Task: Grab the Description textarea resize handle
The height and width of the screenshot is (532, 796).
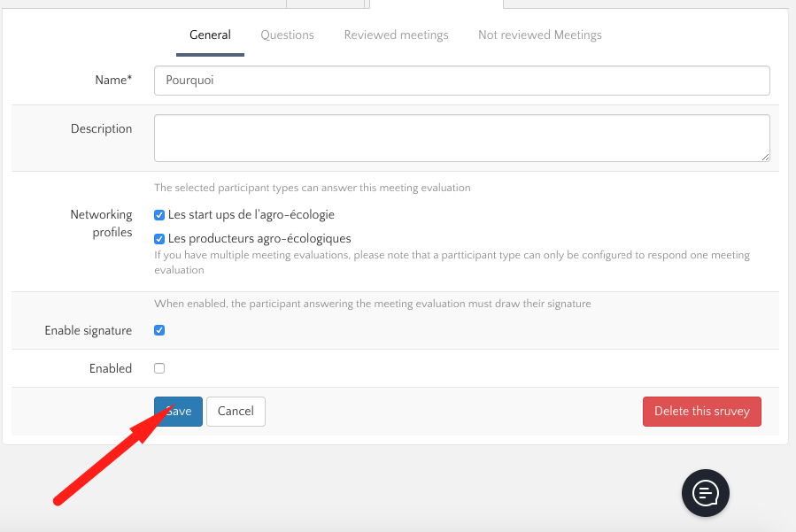Action: point(765,157)
